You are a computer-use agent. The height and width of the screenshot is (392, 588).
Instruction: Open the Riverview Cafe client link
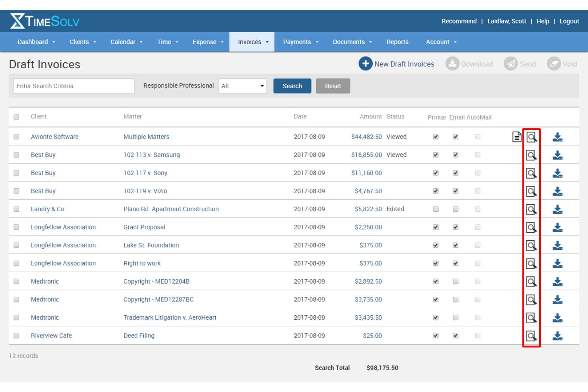(51, 336)
